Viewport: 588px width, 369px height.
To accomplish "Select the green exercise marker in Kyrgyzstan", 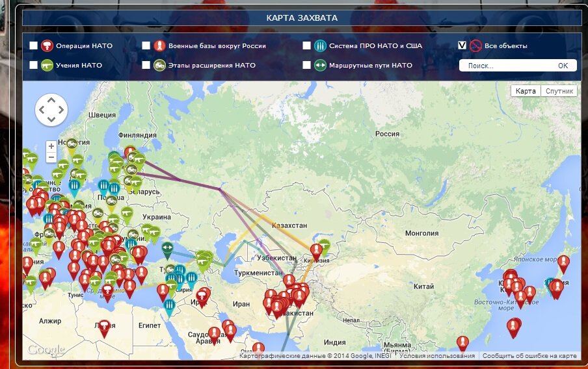I will [325, 246].
